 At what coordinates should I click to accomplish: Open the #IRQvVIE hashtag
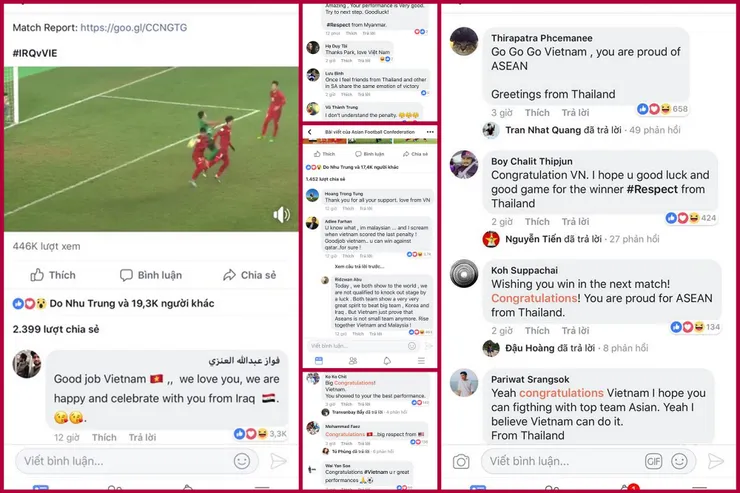(x=35, y=53)
